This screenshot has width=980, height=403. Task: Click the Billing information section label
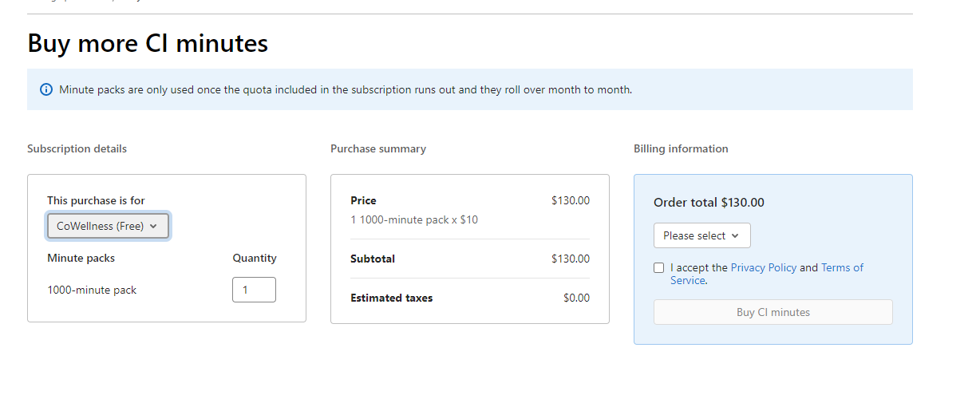coord(680,148)
